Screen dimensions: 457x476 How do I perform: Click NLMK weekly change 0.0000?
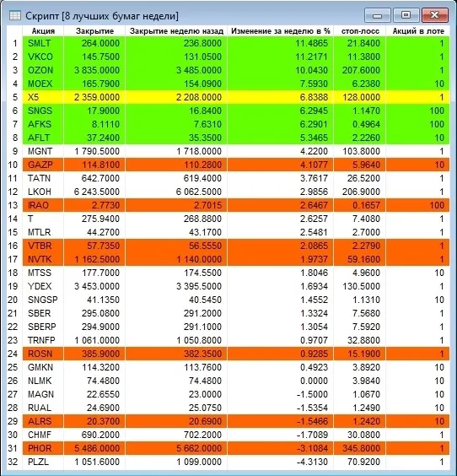[x=281, y=381]
